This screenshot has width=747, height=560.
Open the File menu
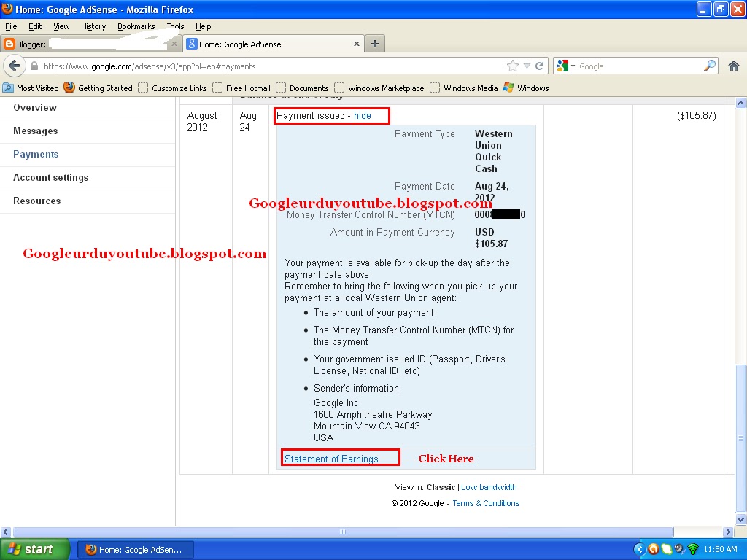click(x=11, y=26)
